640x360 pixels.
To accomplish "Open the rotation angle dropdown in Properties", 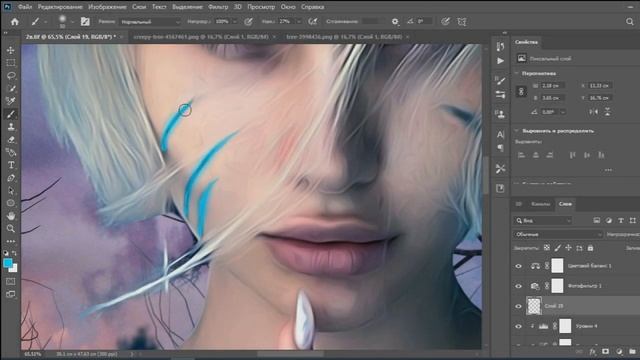I will click(563, 112).
